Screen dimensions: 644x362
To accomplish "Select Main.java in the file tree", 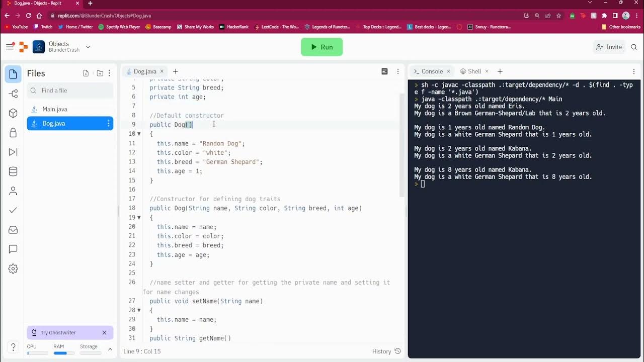I will [x=70, y=109].
